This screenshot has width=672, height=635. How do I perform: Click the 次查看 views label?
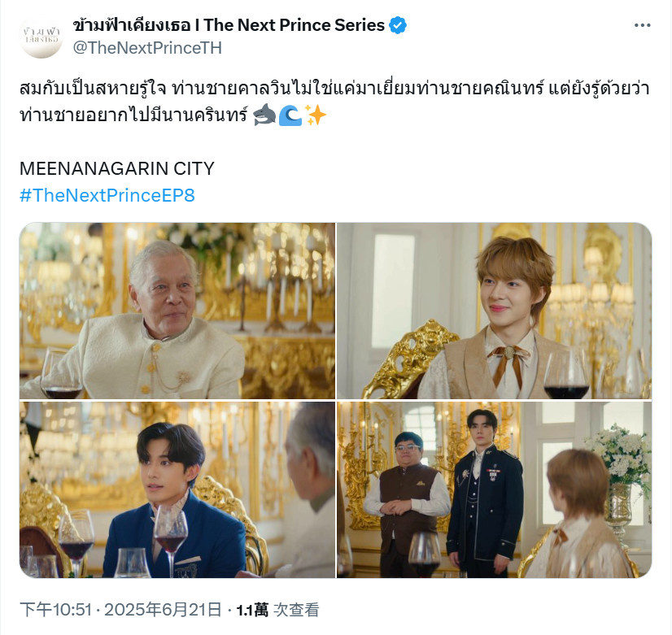(x=296, y=610)
